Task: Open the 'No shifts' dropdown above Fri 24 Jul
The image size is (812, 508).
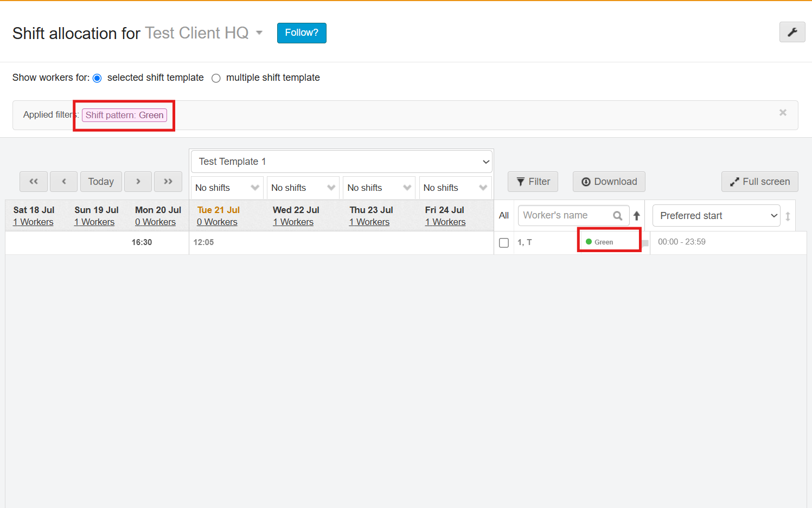Action: point(456,188)
